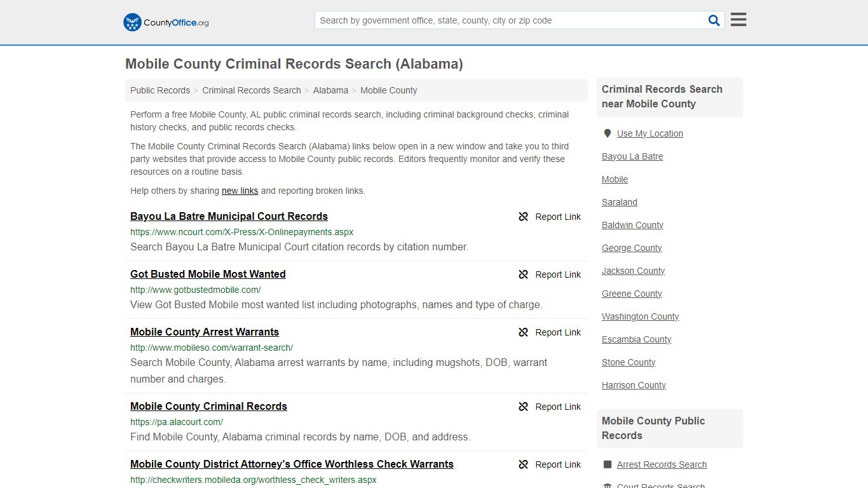Image resolution: width=868 pixels, height=488 pixels.
Task: Select Stone County in sidebar
Action: pos(628,362)
